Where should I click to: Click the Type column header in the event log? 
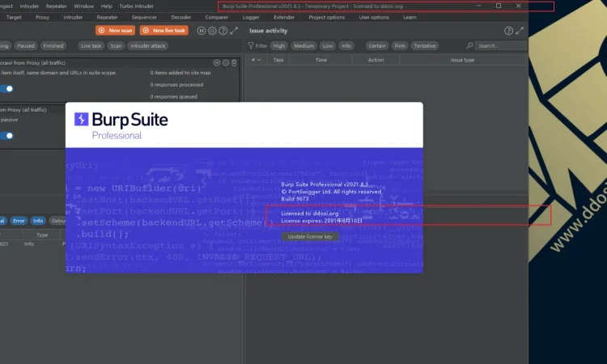(42, 235)
